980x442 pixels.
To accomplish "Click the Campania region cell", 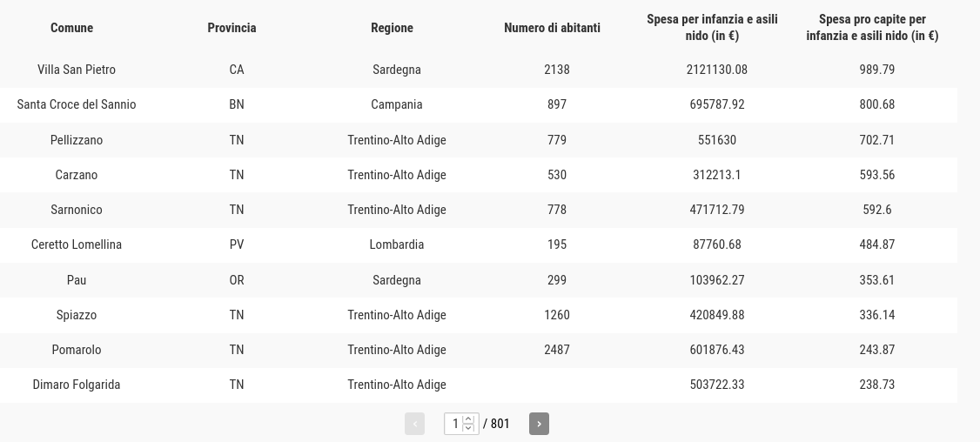I will pos(396,104).
